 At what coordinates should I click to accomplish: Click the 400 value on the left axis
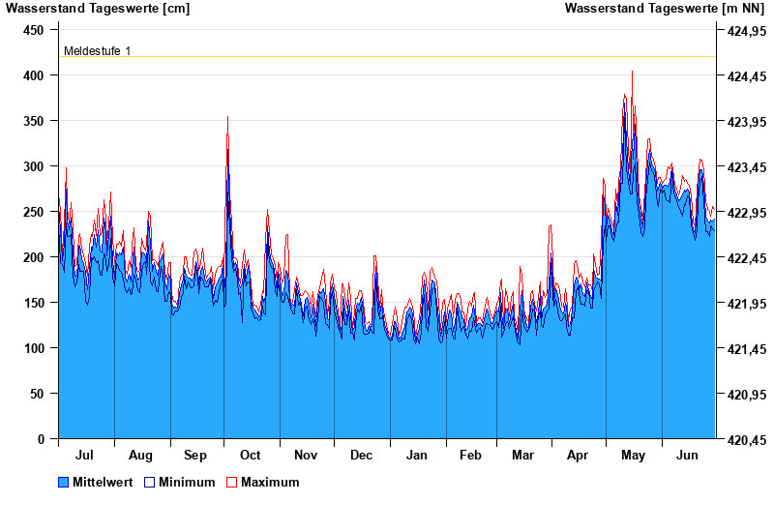pos(34,75)
